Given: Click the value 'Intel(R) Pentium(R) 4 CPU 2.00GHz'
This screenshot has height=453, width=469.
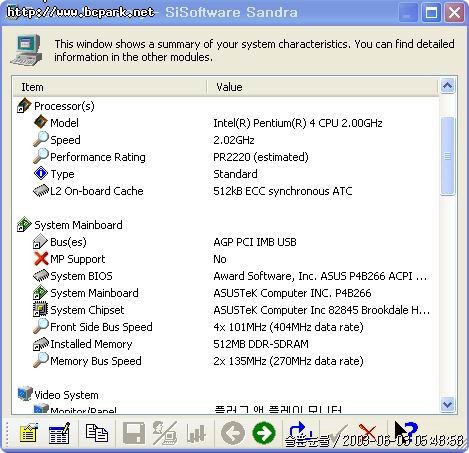Looking at the screenshot, I should (x=298, y=123).
